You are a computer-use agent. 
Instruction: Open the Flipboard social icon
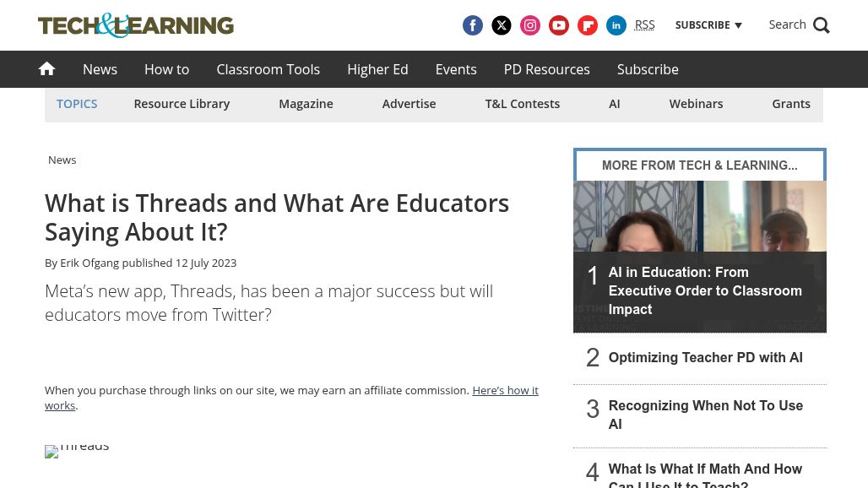[x=588, y=25]
